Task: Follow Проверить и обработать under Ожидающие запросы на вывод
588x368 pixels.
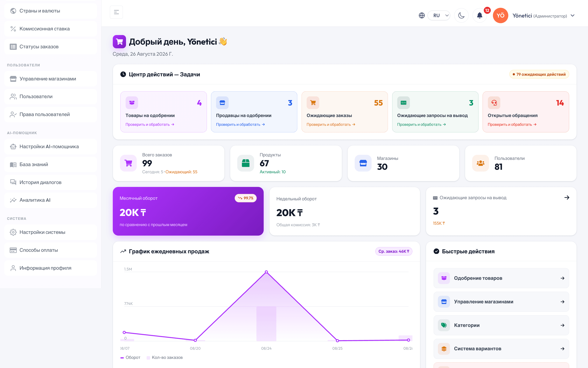Action: (x=421, y=124)
